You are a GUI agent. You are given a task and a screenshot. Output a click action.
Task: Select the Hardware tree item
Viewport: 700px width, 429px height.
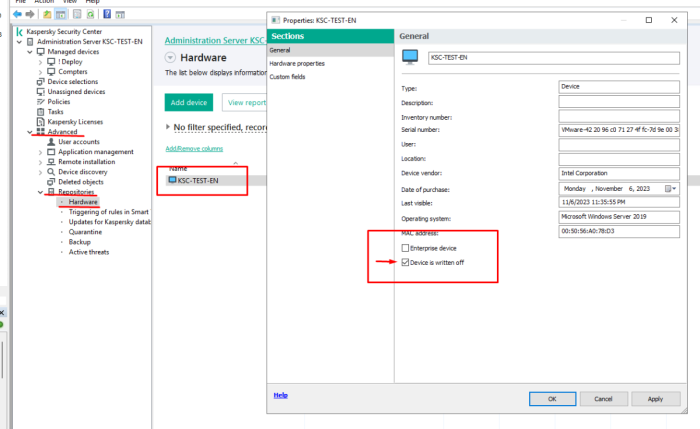pos(83,202)
